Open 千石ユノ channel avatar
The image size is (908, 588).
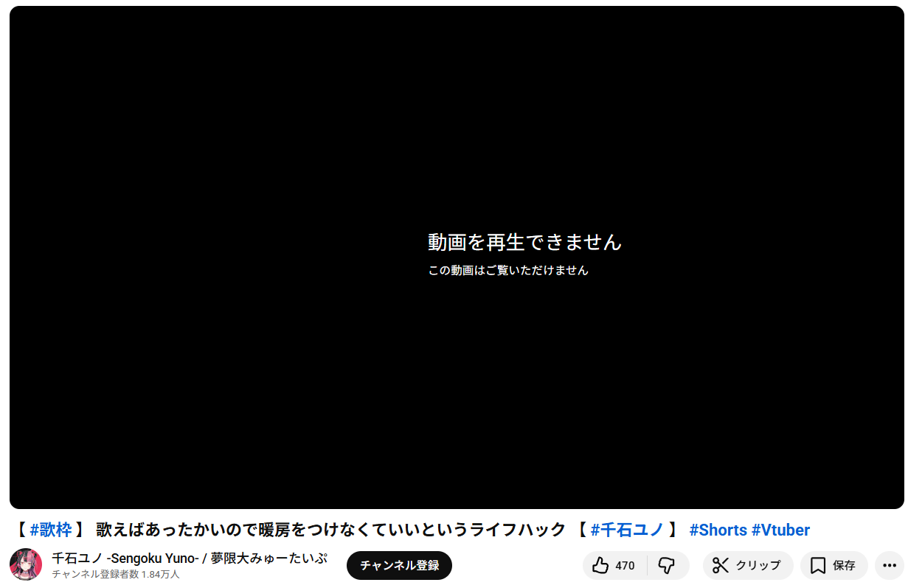tap(26, 564)
